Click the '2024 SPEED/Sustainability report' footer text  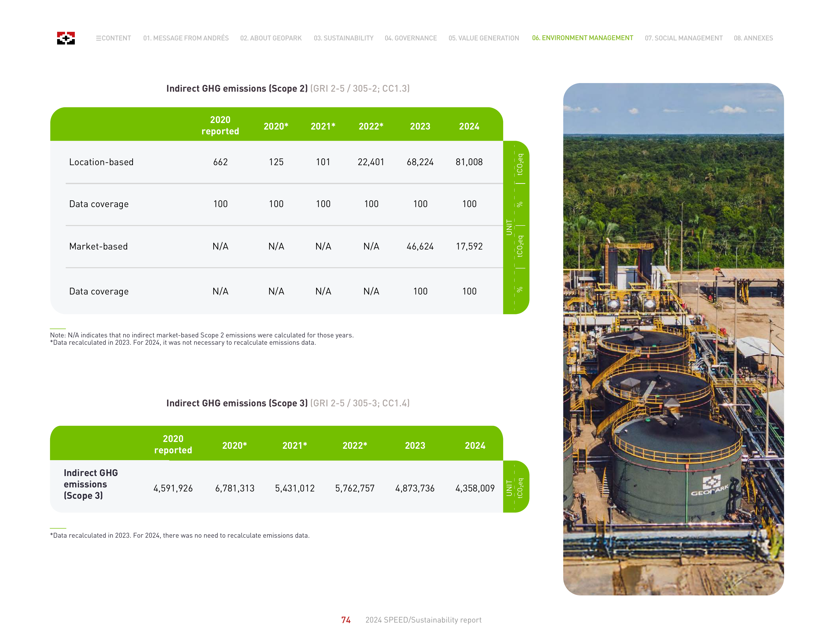(424, 620)
